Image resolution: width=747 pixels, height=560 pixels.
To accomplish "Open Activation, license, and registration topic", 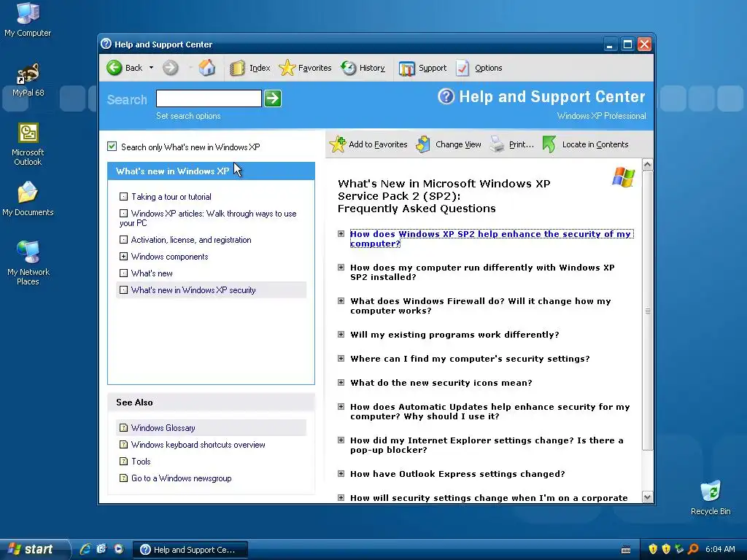I will [x=191, y=239].
